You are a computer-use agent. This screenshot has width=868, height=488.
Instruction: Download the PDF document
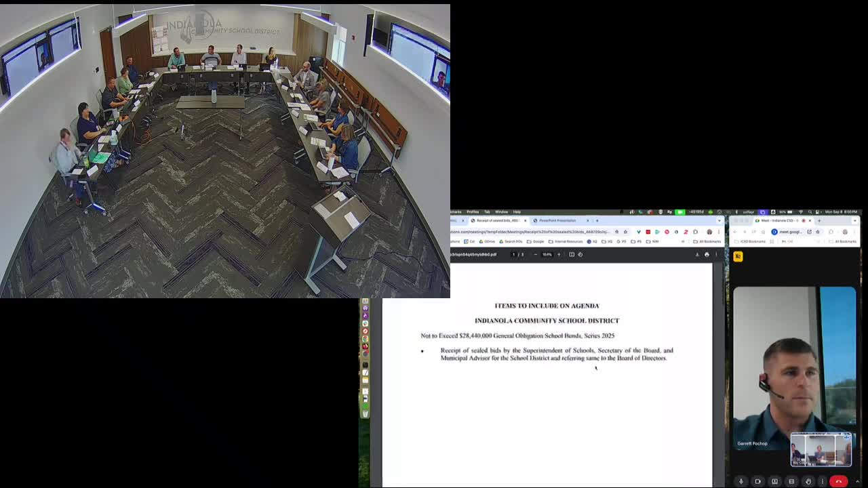pos(697,254)
